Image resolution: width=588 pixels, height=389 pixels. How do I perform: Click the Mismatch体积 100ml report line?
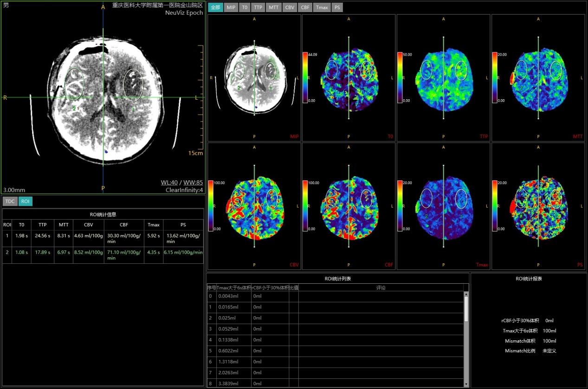point(530,341)
